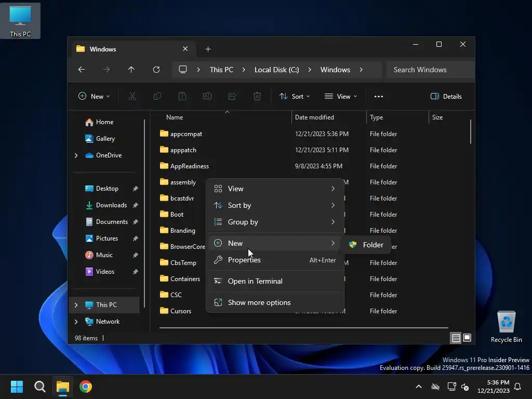Click Show more options
Screen dimensions: 532x399
(x=275, y=303)
